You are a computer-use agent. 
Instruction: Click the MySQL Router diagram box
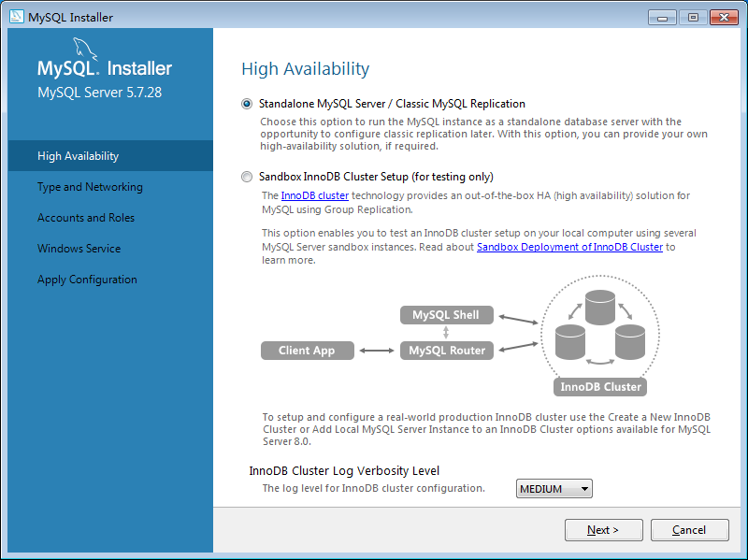(x=447, y=351)
